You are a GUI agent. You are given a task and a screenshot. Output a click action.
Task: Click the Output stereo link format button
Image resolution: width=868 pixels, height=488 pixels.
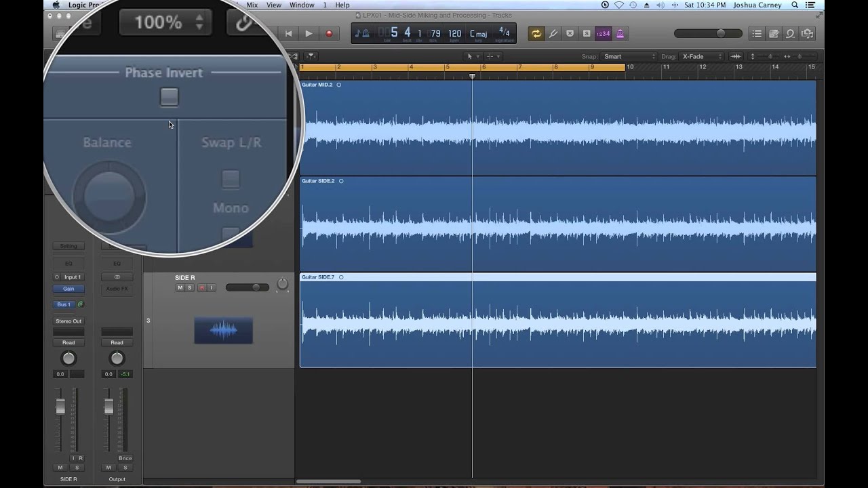tap(117, 277)
